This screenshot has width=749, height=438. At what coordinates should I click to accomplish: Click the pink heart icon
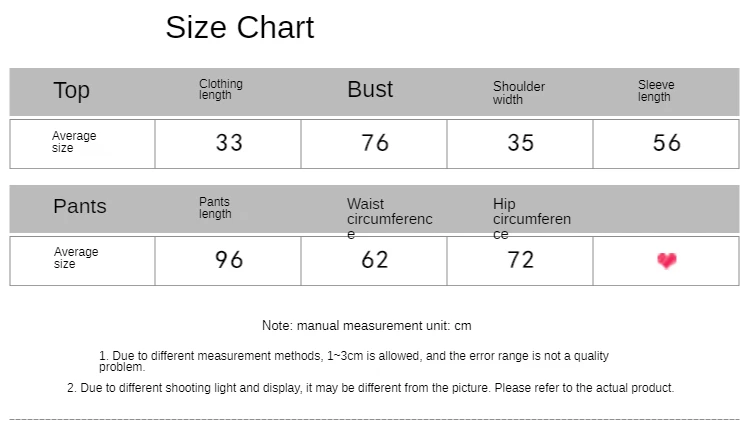pos(667,261)
